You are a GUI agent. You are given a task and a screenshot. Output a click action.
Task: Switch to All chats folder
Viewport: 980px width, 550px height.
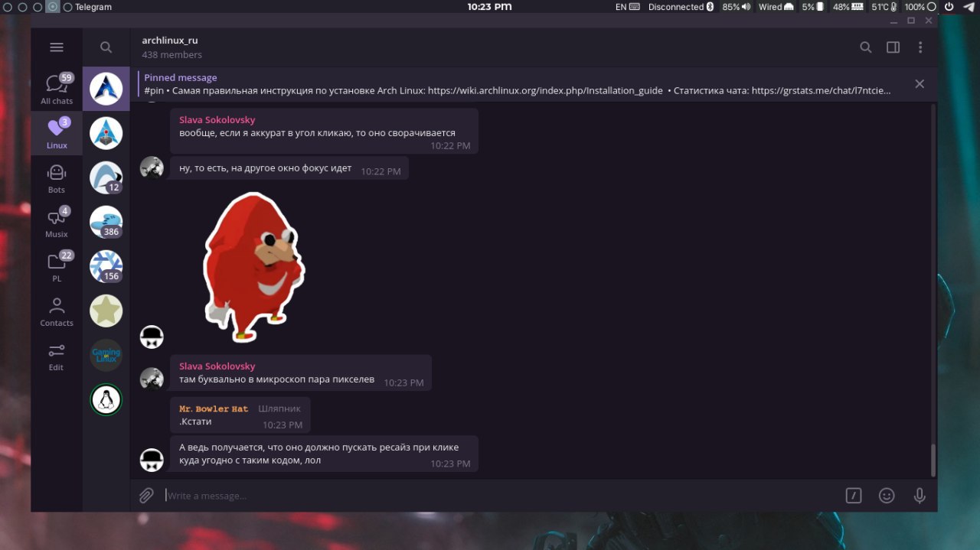point(57,89)
